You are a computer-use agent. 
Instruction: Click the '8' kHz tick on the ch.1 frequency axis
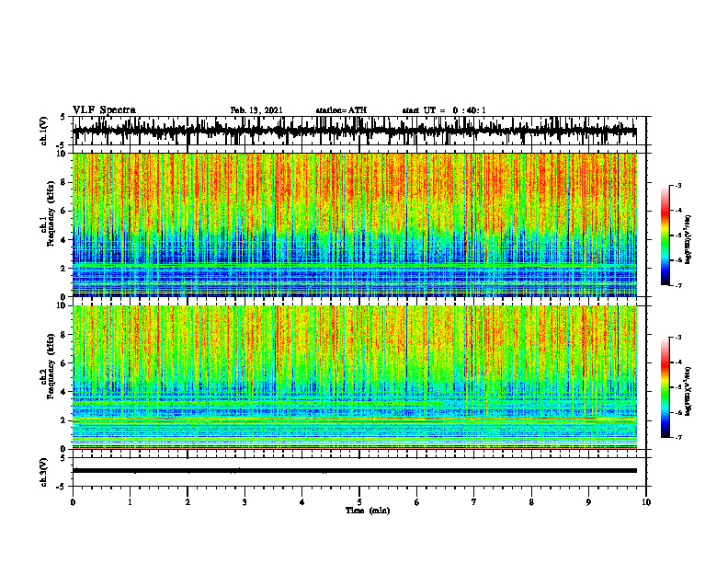tap(64, 182)
